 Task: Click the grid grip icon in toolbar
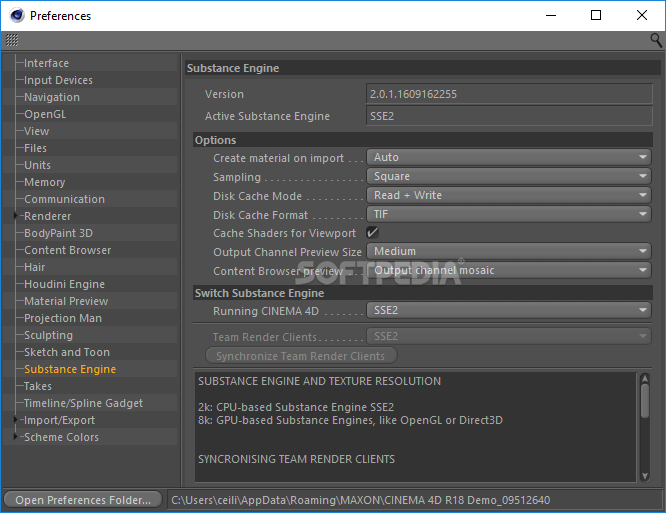[x=12, y=40]
